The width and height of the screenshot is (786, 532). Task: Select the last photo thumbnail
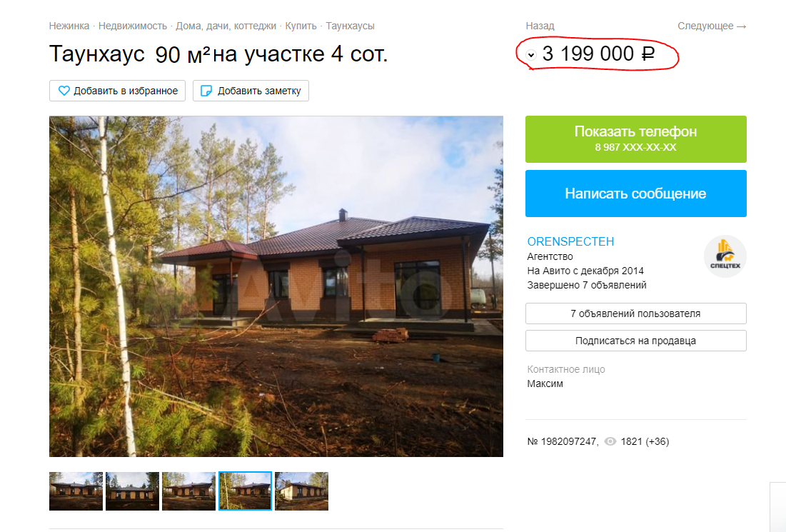tap(302, 491)
